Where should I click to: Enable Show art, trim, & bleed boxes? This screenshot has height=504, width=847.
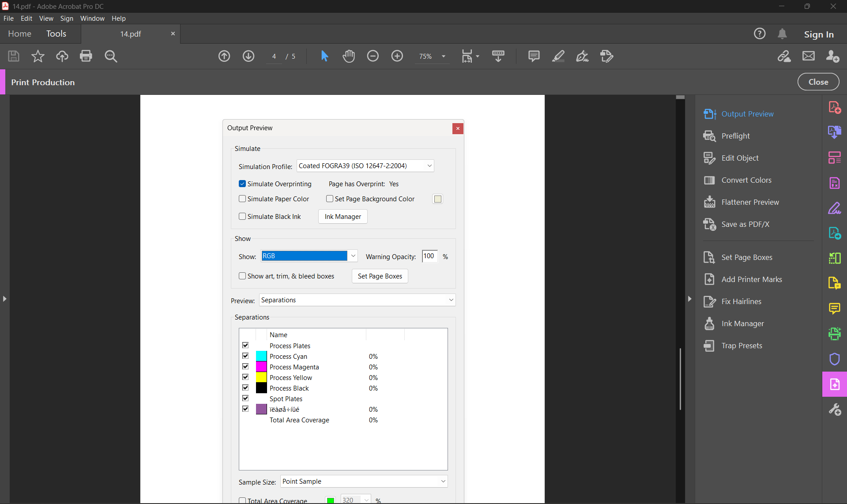point(242,276)
